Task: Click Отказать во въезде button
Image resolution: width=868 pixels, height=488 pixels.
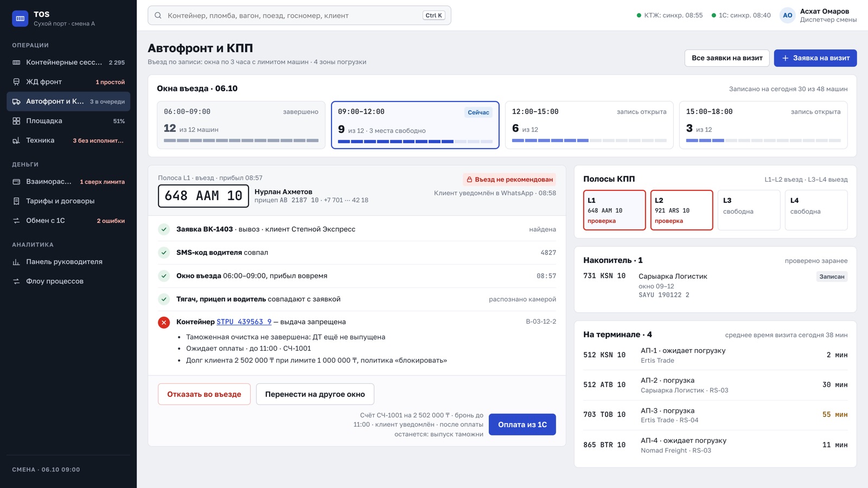Action: [204, 394]
